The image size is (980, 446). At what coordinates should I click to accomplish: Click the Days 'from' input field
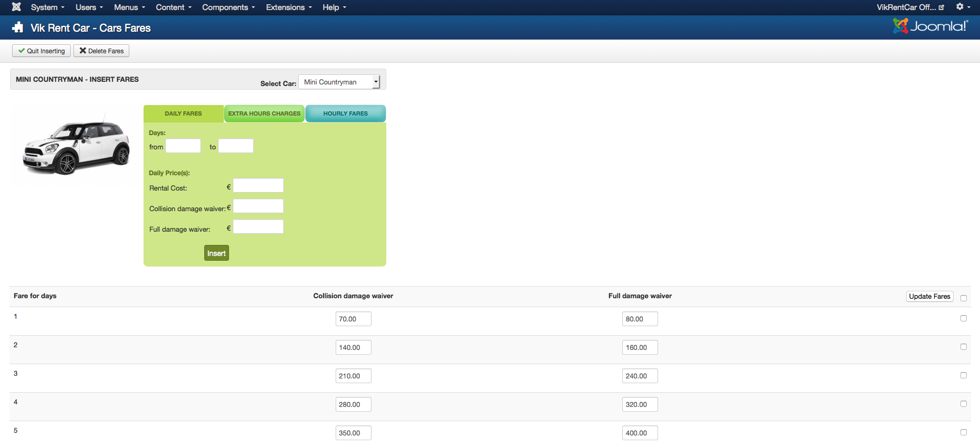[x=183, y=146]
